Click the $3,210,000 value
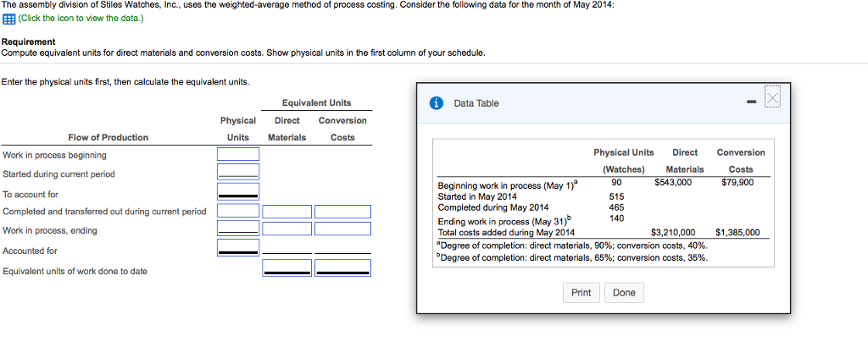 coord(673,233)
